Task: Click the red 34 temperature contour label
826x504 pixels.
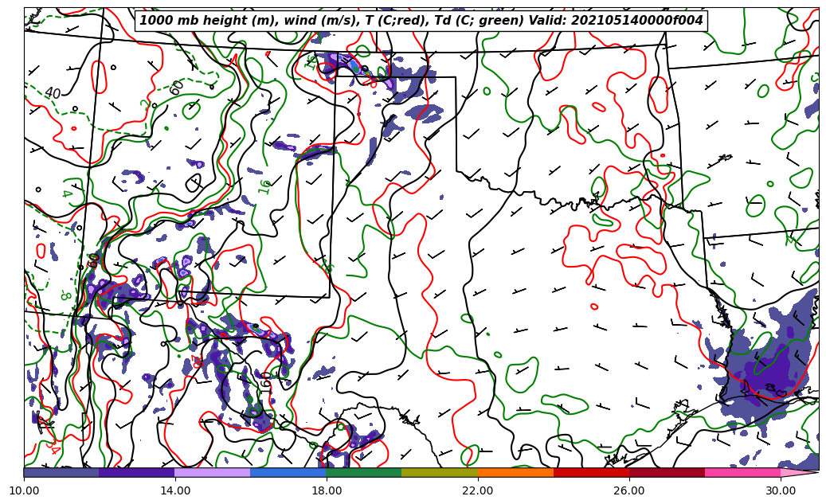Action: [53, 447]
